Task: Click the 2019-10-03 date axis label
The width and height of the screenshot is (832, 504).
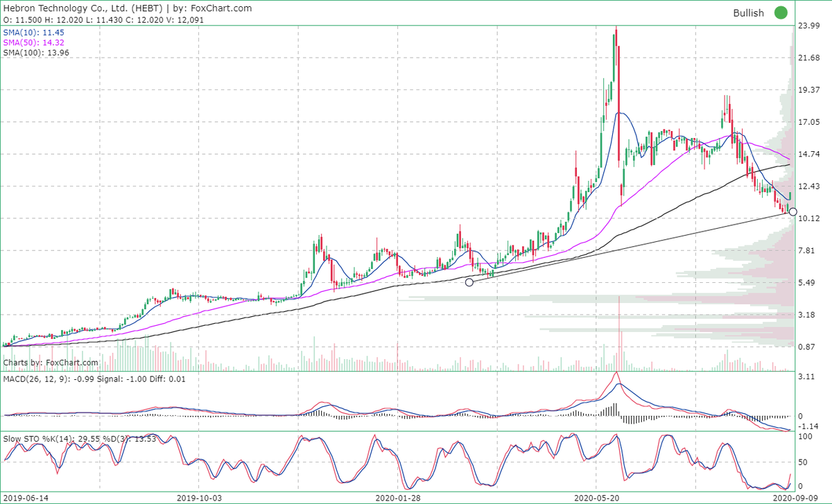Action: pos(199,498)
